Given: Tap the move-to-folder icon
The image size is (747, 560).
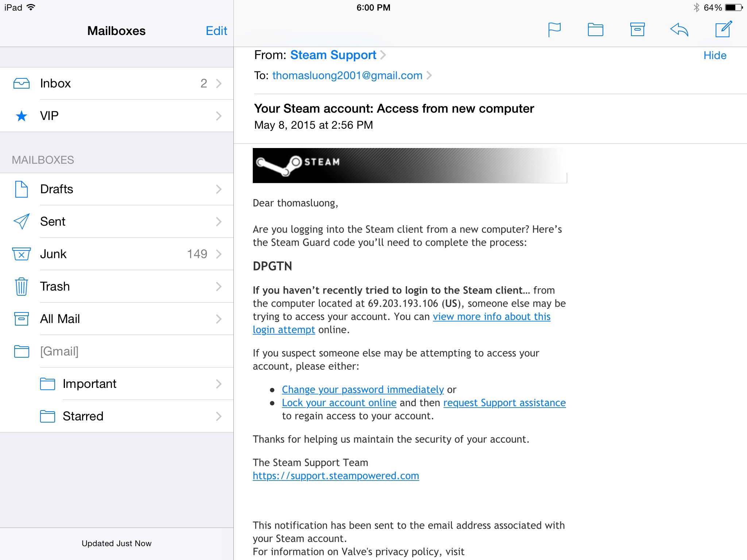Looking at the screenshot, I should click(595, 30).
